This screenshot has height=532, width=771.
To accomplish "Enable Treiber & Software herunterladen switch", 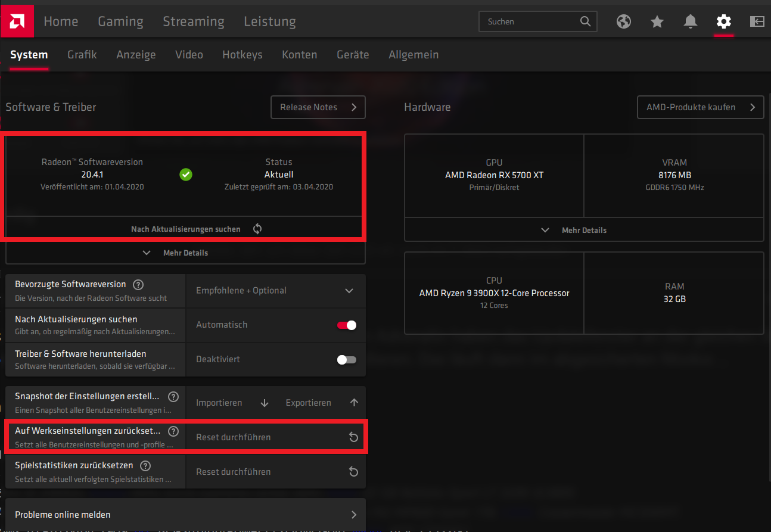I will coord(347,360).
